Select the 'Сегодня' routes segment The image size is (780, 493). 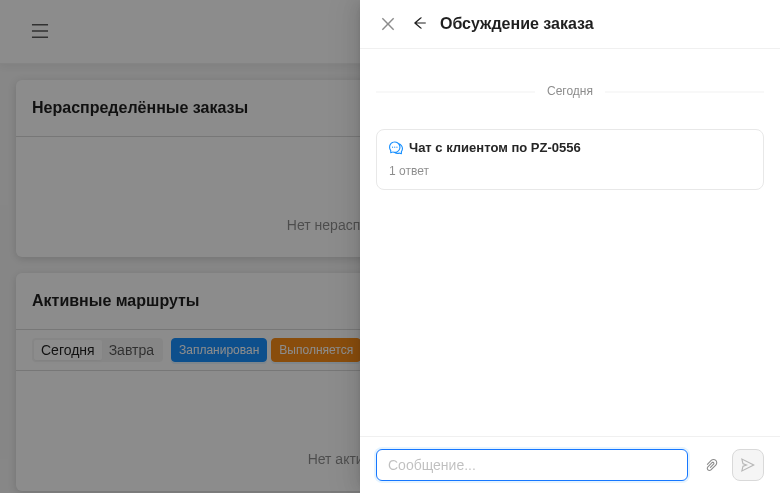pyautogui.click(x=67, y=350)
